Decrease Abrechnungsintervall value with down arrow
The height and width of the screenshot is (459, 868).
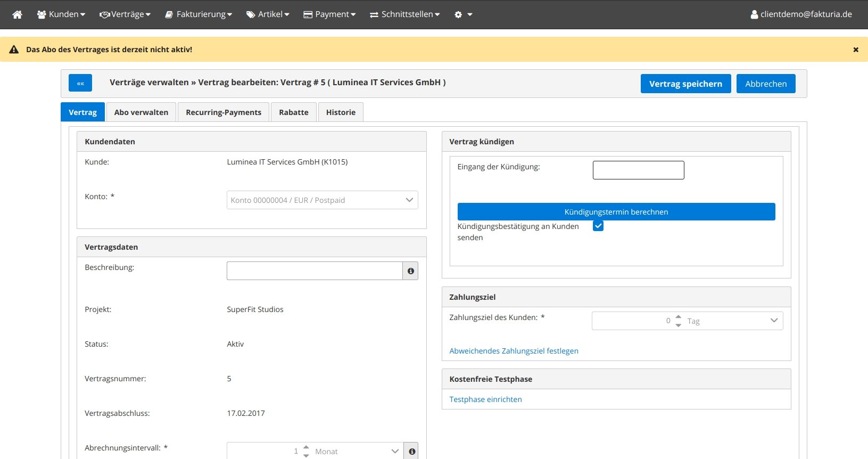click(306, 455)
